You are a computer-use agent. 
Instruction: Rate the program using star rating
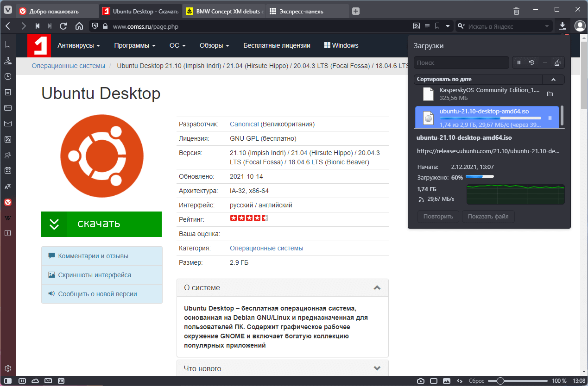pyautogui.click(x=249, y=218)
